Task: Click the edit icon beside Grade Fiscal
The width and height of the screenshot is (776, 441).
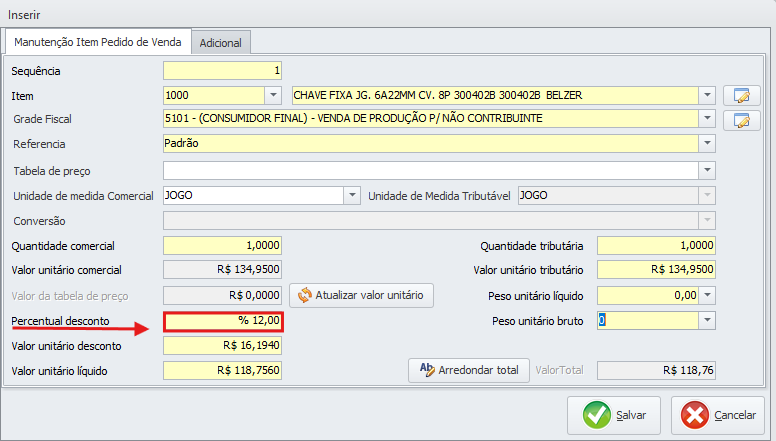Action: [741, 120]
